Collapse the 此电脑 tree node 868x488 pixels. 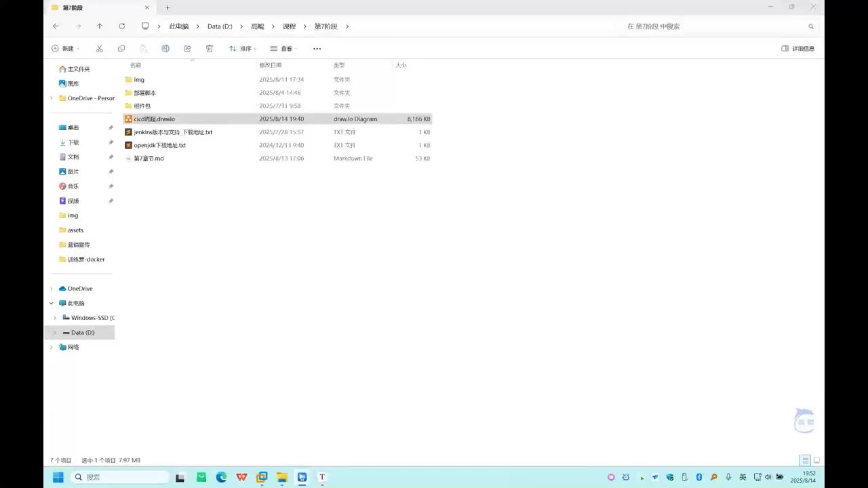tap(52, 304)
